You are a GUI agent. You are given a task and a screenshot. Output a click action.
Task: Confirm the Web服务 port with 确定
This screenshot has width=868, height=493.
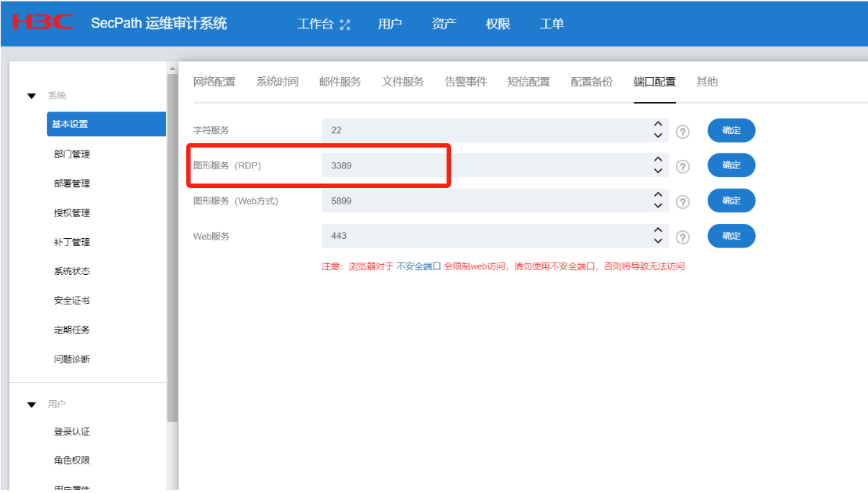click(731, 236)
